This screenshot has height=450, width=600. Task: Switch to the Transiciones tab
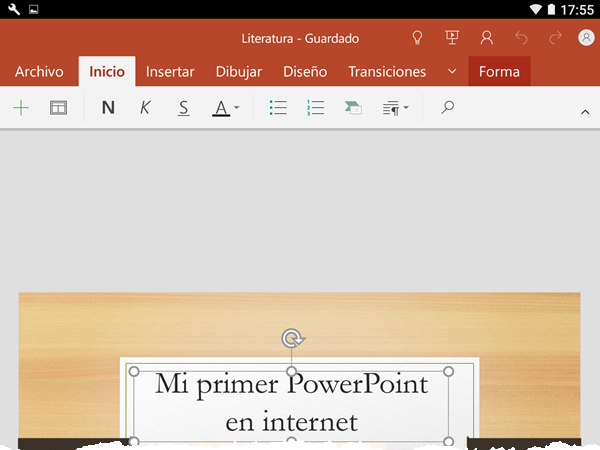tap(387, 72)
